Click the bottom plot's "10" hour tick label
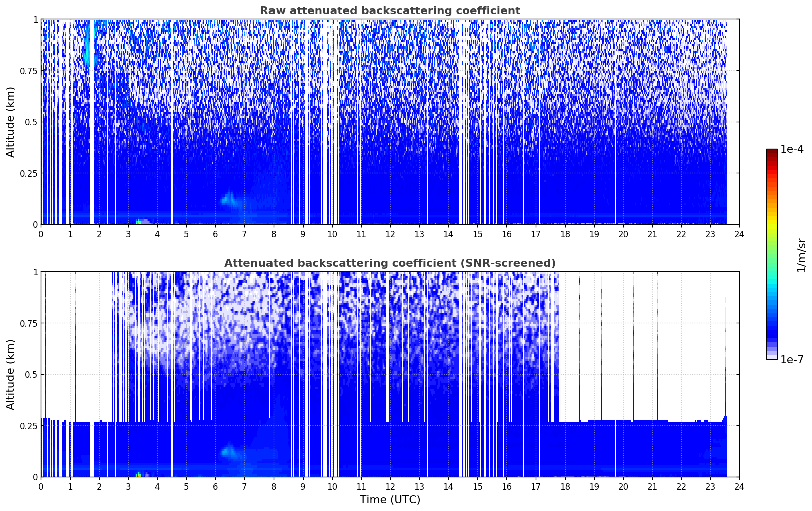This screenshot has height=511, width=812. click(332, 486)
